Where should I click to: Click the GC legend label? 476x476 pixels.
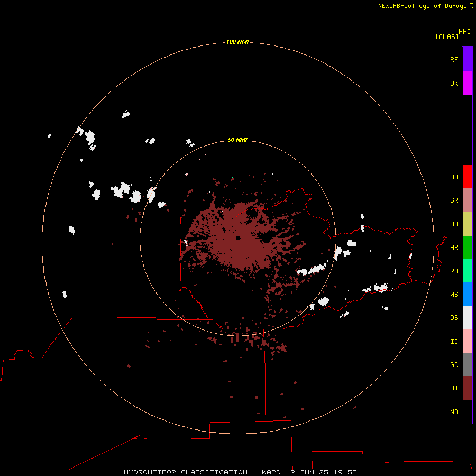[x=454, y=364]
